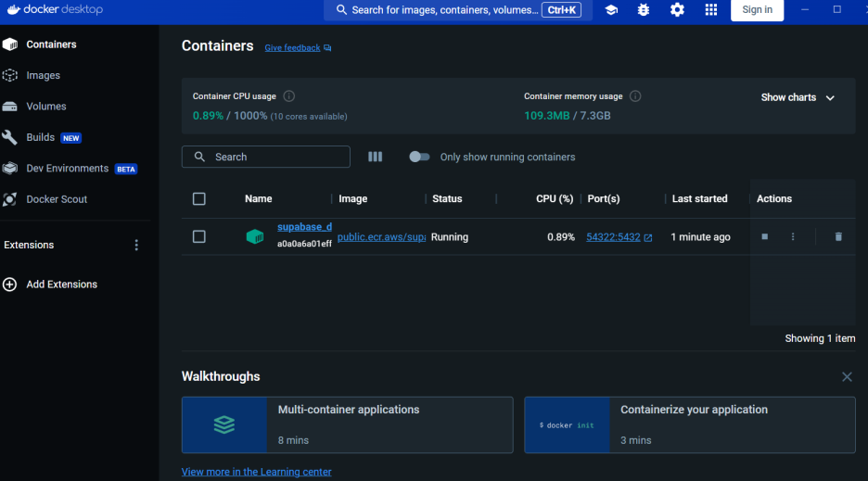Click the NEW badge next to Builds
The image size is (868, 481).
70,138
